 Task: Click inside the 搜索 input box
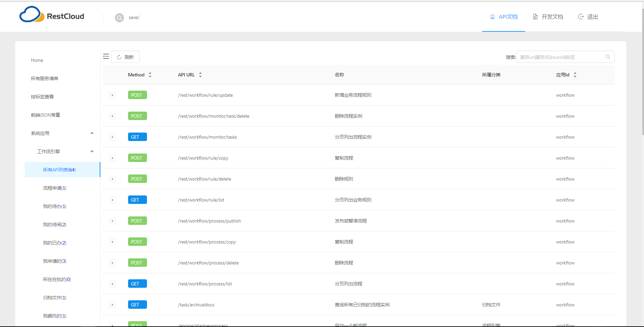(x=561, y=57)
